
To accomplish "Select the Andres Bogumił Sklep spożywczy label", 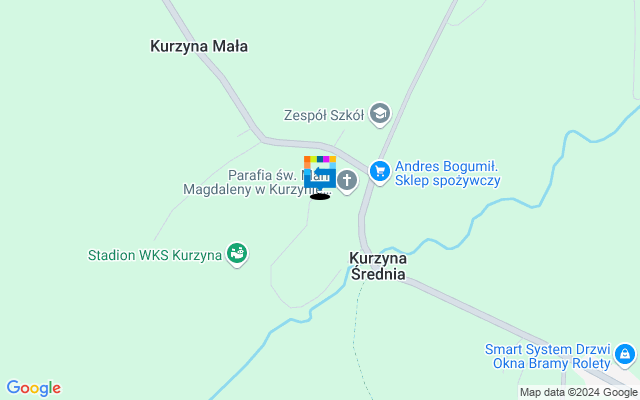I will click(447, 173).
